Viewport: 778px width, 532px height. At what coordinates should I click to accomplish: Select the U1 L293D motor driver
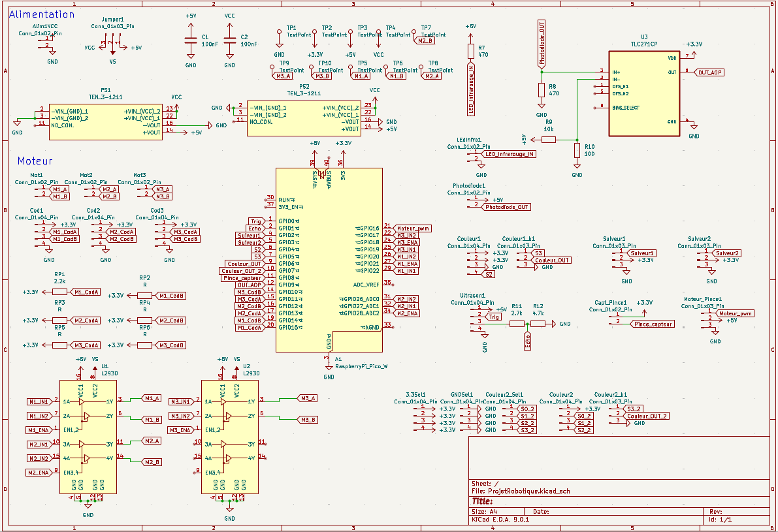click(88, 437)
